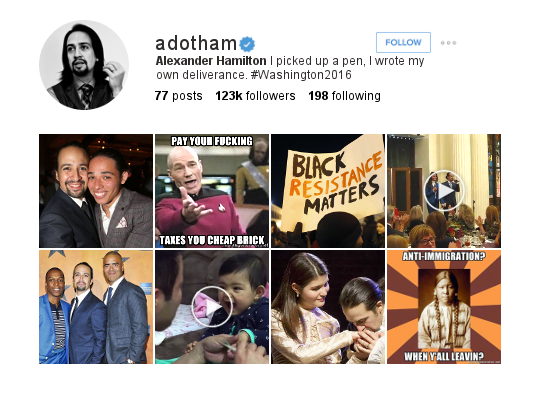Click the white play arrow on baby video
The width and height of the screenshot is (540, 400).
pos(214,307)
